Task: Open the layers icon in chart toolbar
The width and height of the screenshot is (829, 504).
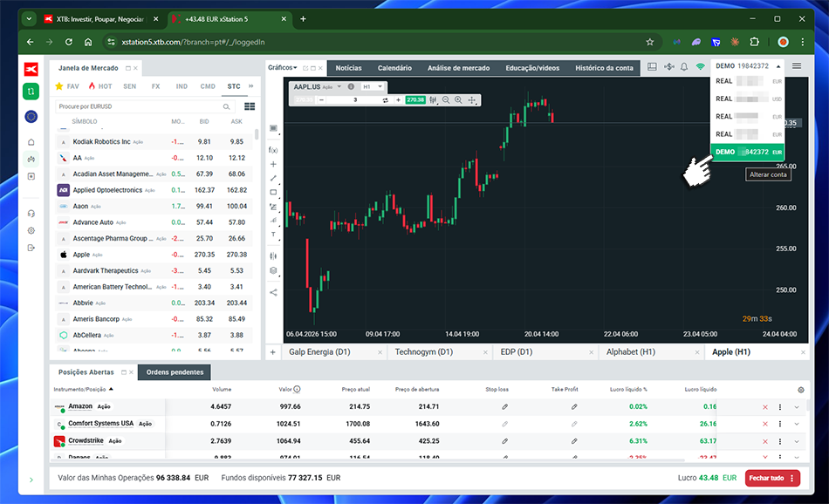Action: tap(273, 270)
